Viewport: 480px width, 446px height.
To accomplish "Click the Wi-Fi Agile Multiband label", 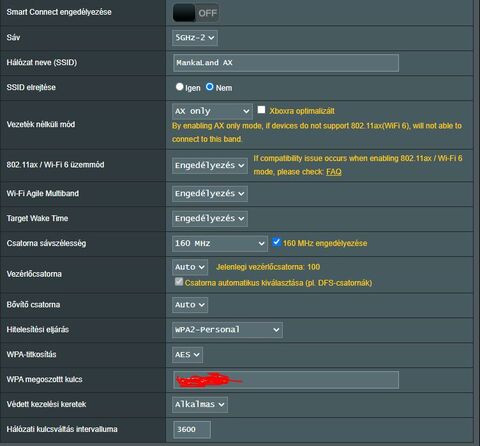I will point(43,193).
